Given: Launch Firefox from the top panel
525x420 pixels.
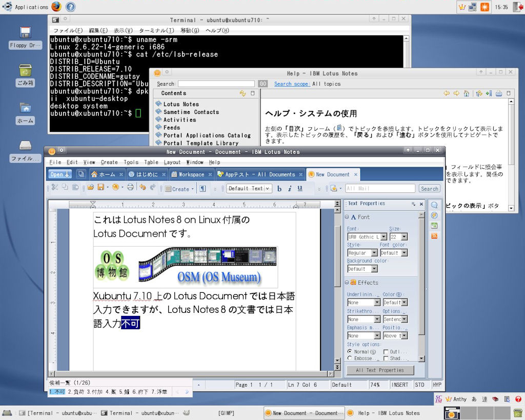Looking at the screenshot, I should (x=56, y=7).
